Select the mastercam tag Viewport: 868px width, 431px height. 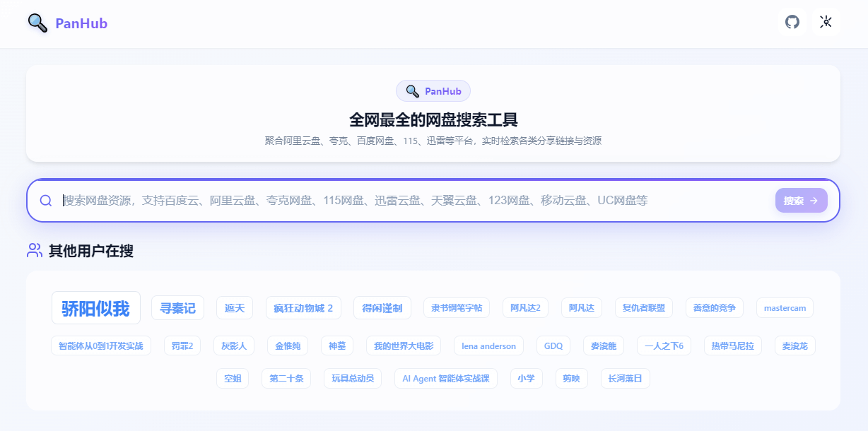pos(785,308)
